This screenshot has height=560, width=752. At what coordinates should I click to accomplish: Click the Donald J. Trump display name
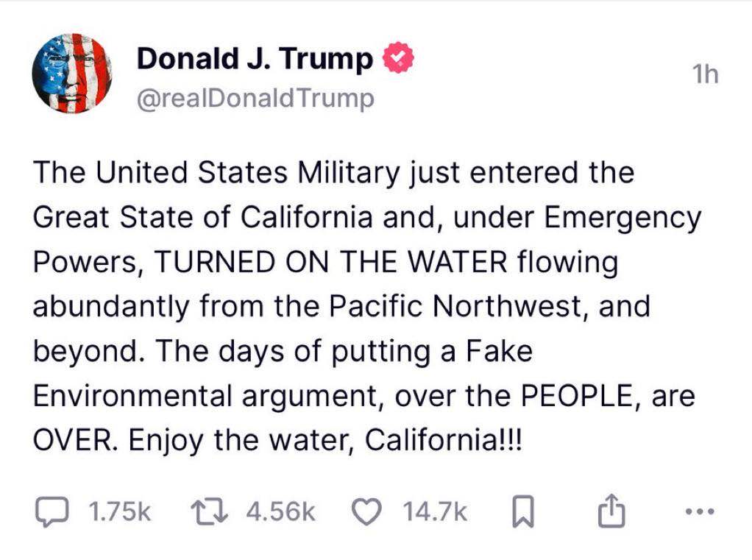click(x=255, y=60)
